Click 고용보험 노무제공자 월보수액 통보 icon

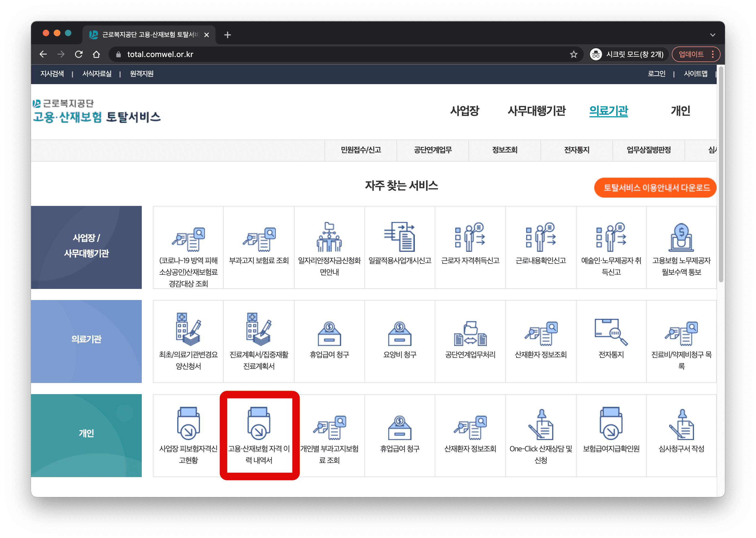681,237
